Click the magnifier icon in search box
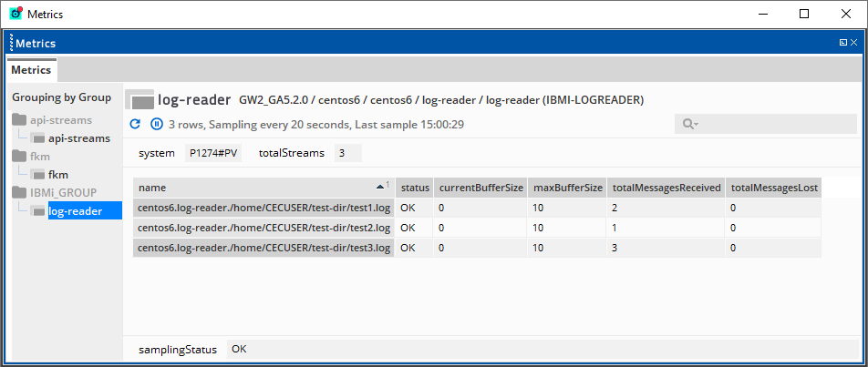This screenshot has height=367, width=868. coord(690,125)
